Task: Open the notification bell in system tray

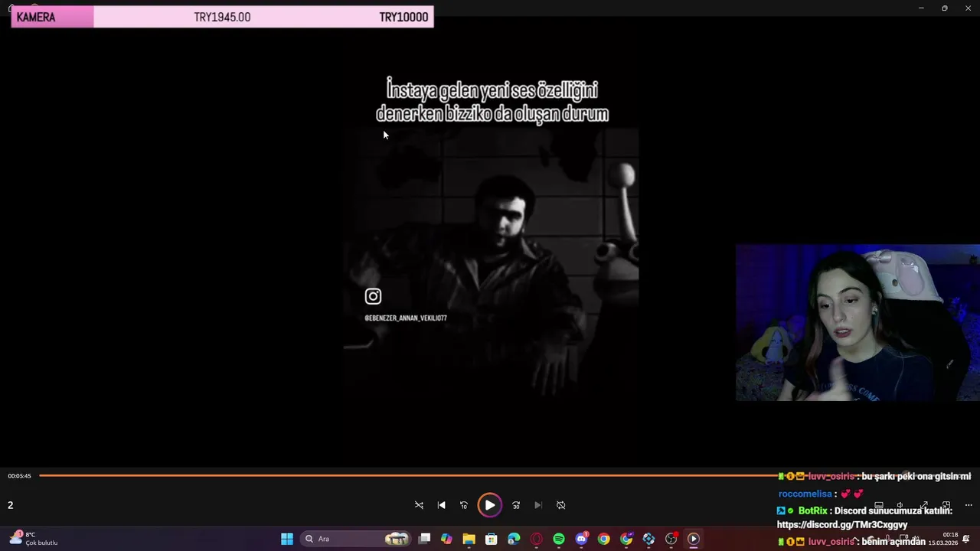Action: [x=967, y=539]
